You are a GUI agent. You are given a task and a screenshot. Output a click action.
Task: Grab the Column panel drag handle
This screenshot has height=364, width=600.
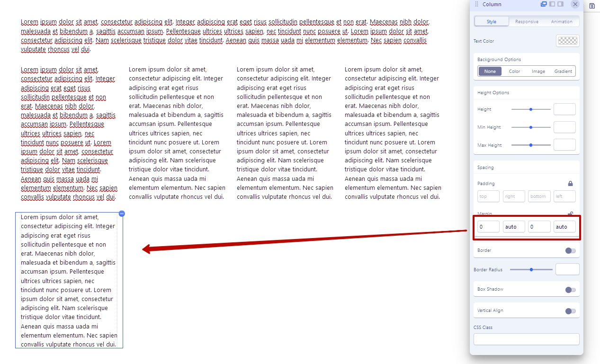[x=476, y=4]
